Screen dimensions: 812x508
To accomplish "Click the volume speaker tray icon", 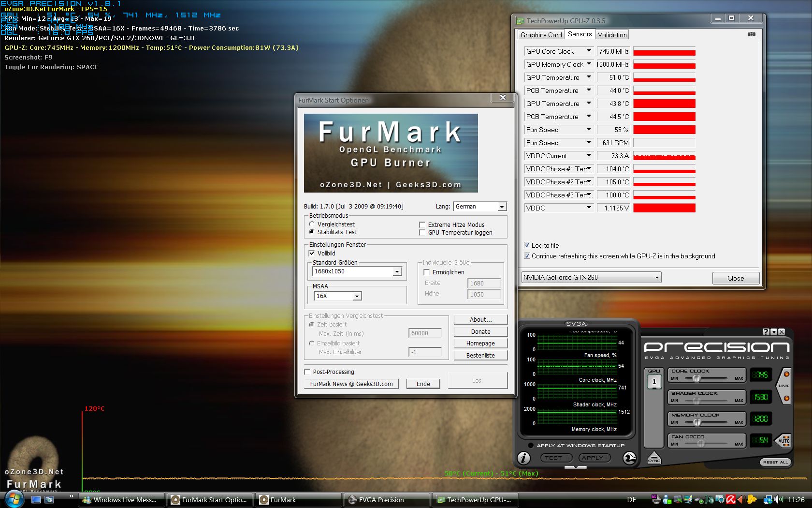I will tap(779, 500).
